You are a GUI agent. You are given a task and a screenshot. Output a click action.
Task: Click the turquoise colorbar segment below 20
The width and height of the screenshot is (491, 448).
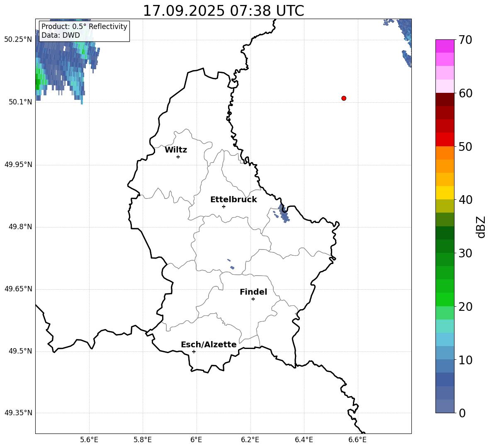tap(445, 326)
